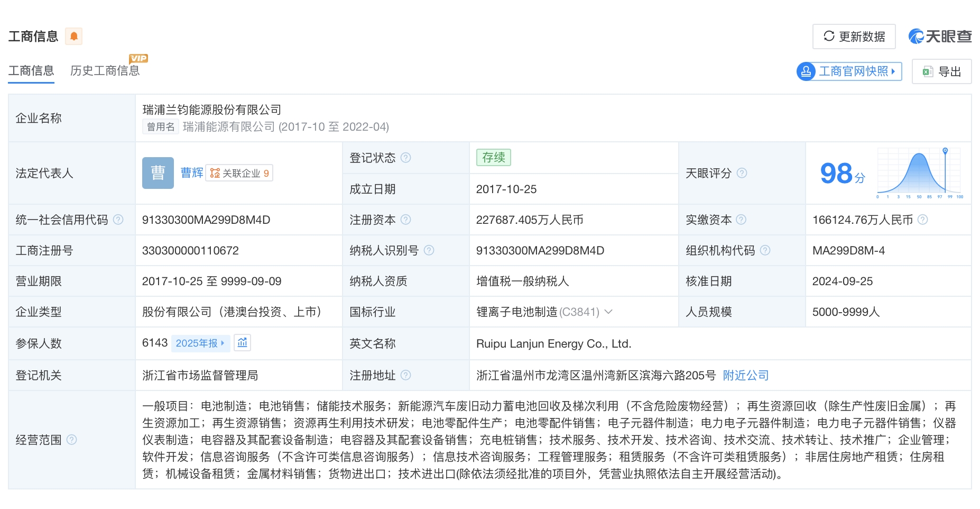Image resolution: width=980 pixels, height=509 pixels.
Task: Open the 工商官网快照 button
Action: pos(849,71)
